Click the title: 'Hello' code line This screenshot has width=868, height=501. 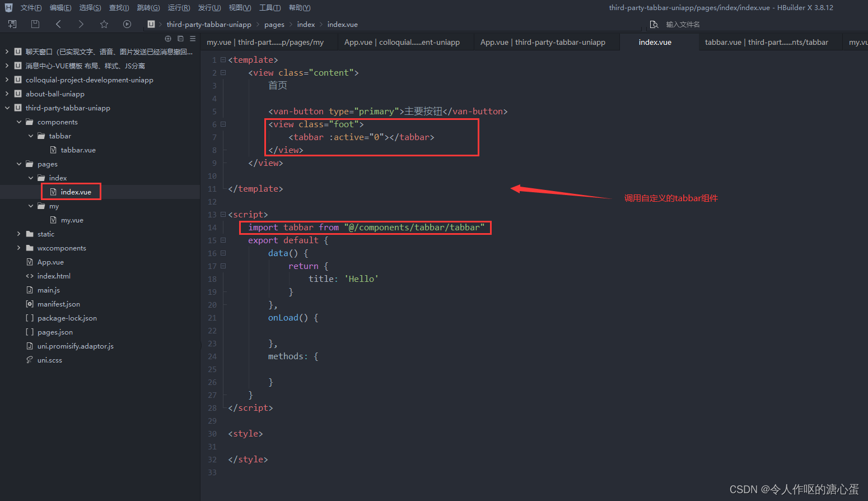(343, 279)
